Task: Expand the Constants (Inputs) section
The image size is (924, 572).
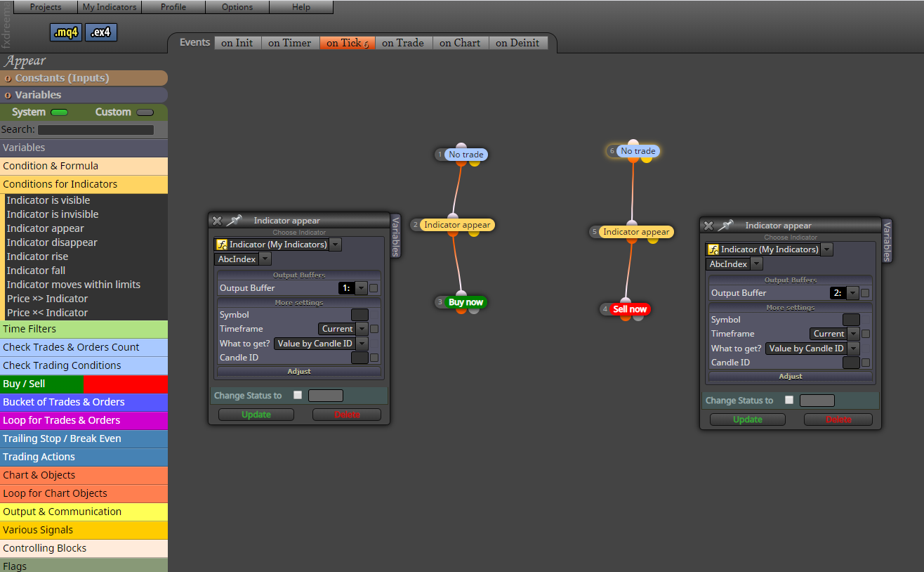Action: (x=84, y=78)
